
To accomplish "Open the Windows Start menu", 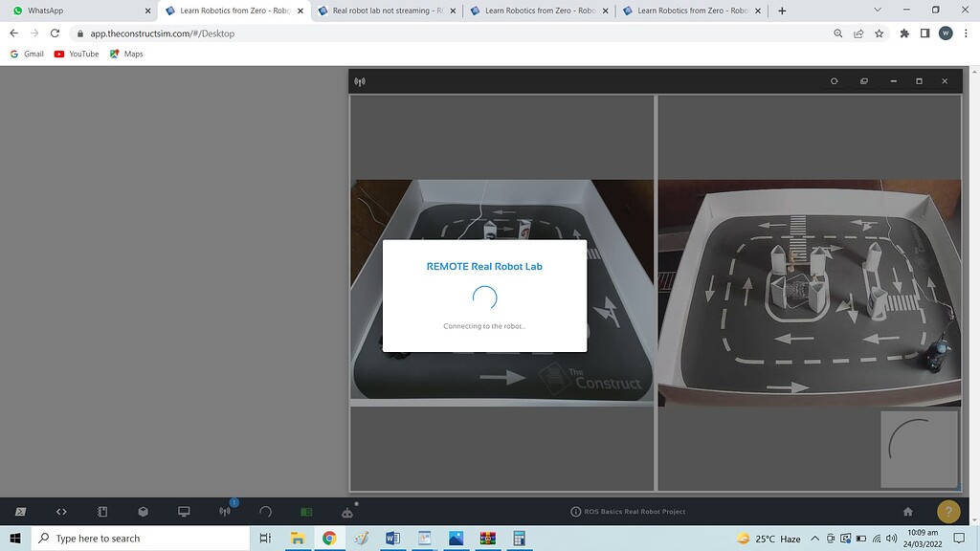I will coord(15,538).
